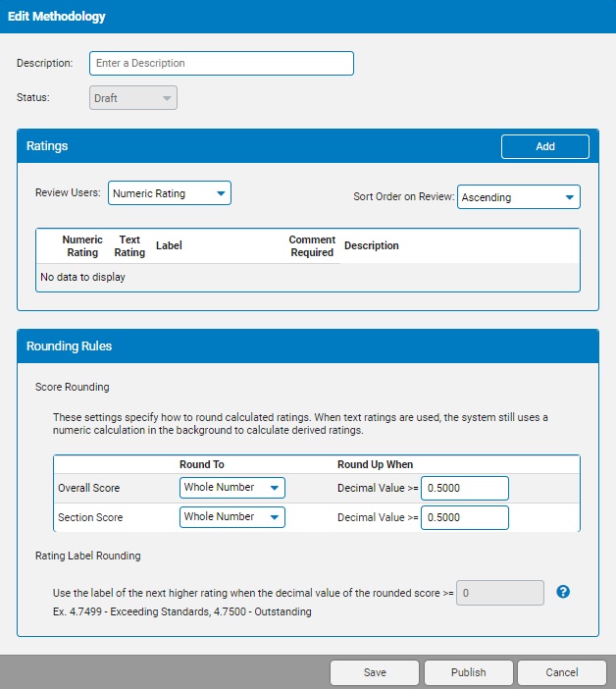The height and width of the screenshot is (689, 616).
Task: Click the 'Rating Label Rounding' subsection label
Action: pos(88,556)
